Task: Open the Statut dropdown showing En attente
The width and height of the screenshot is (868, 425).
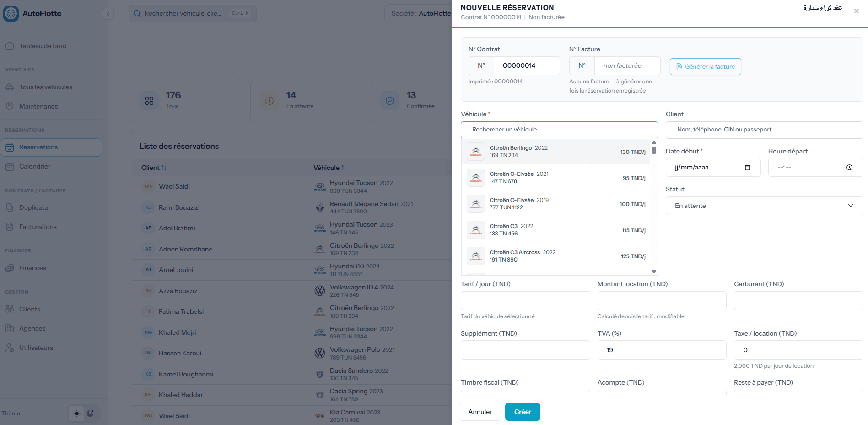Action: [x=764, y=206]
